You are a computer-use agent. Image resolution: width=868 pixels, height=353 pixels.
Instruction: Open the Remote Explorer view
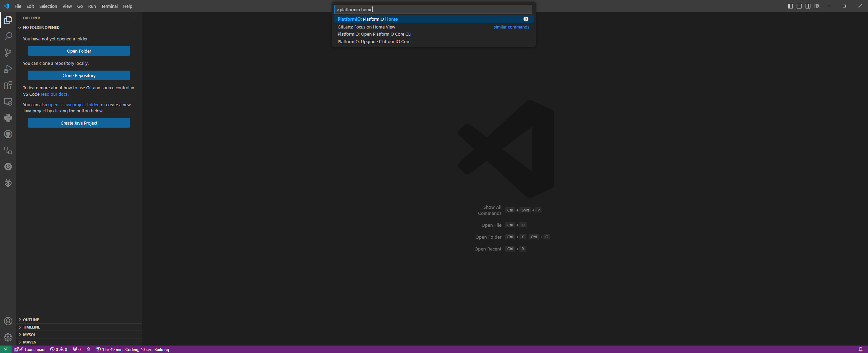pyautogui.click(x=8, y=101)
